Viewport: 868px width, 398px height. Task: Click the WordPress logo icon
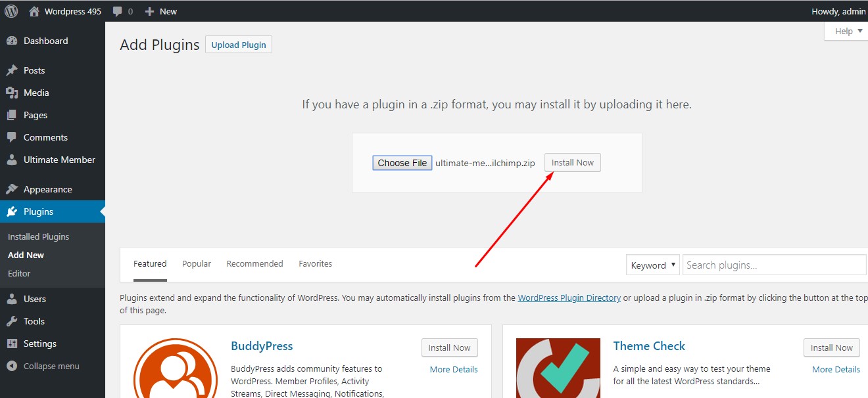point(11,11)
